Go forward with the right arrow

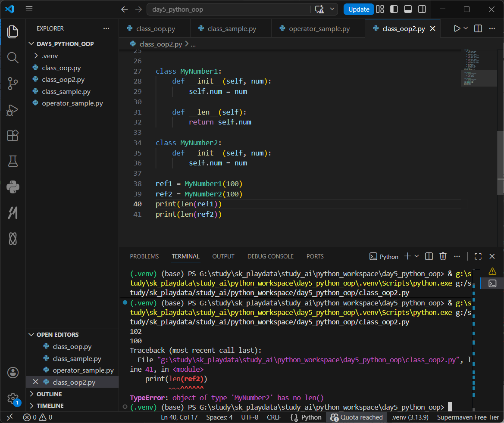click(x=138, y=9)
